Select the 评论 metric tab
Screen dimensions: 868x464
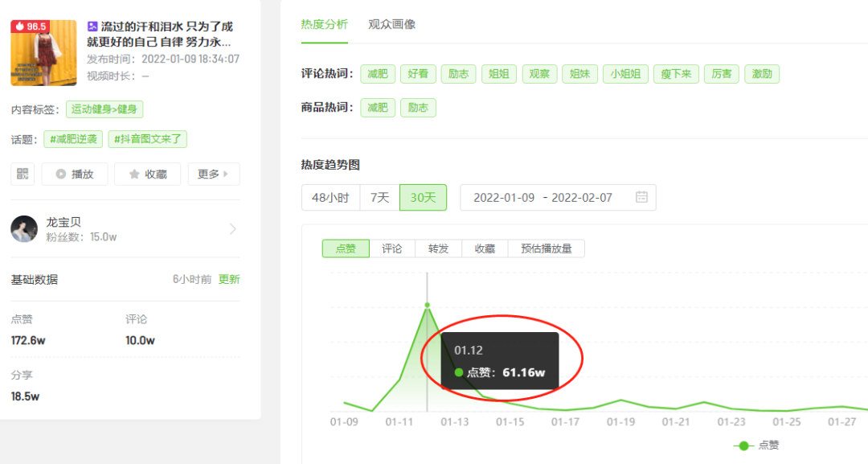coord(391,248)
